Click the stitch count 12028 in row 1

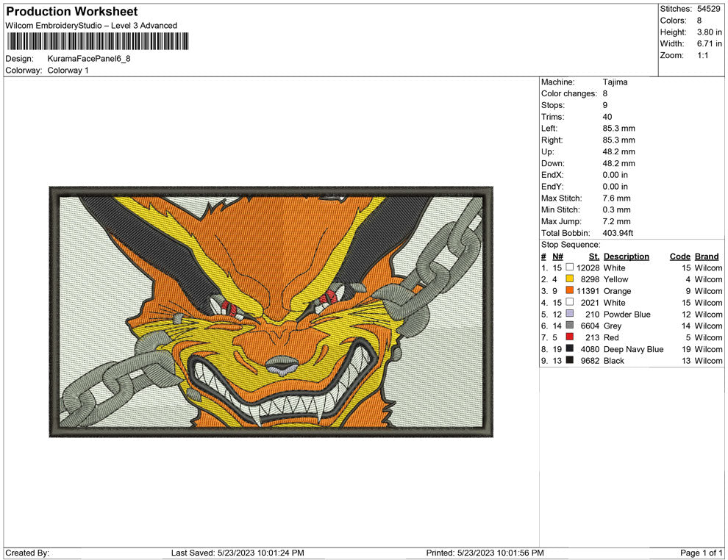[588, 268]
